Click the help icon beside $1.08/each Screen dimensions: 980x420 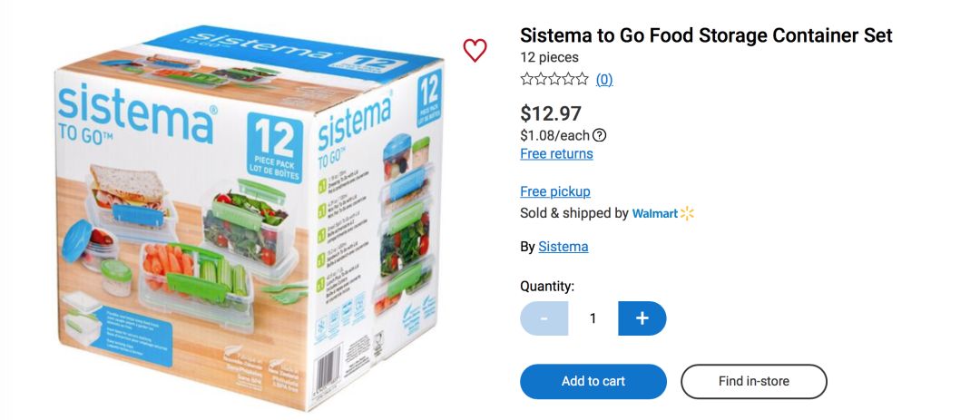pos(600,135)
